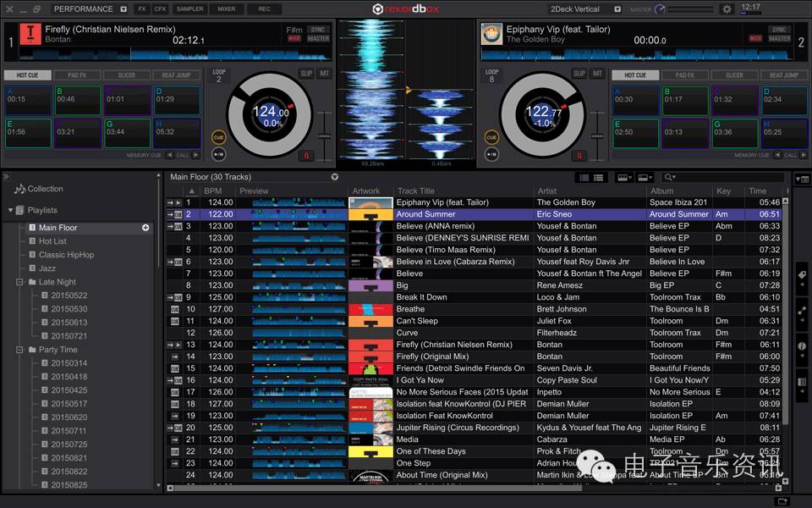Click the Collection icon in sidebar
This screenshot has height=508, width=812.
point(19,189)
